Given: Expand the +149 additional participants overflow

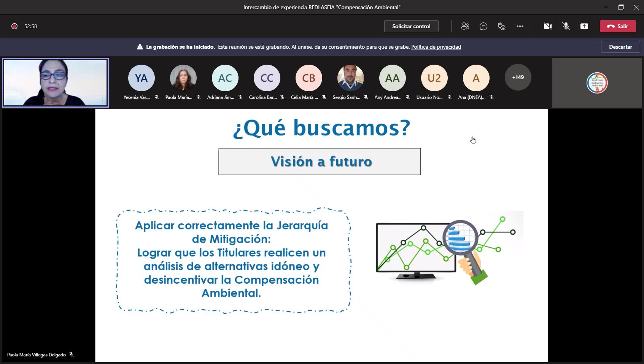Looking at the screenshot, I should [518, 77].
